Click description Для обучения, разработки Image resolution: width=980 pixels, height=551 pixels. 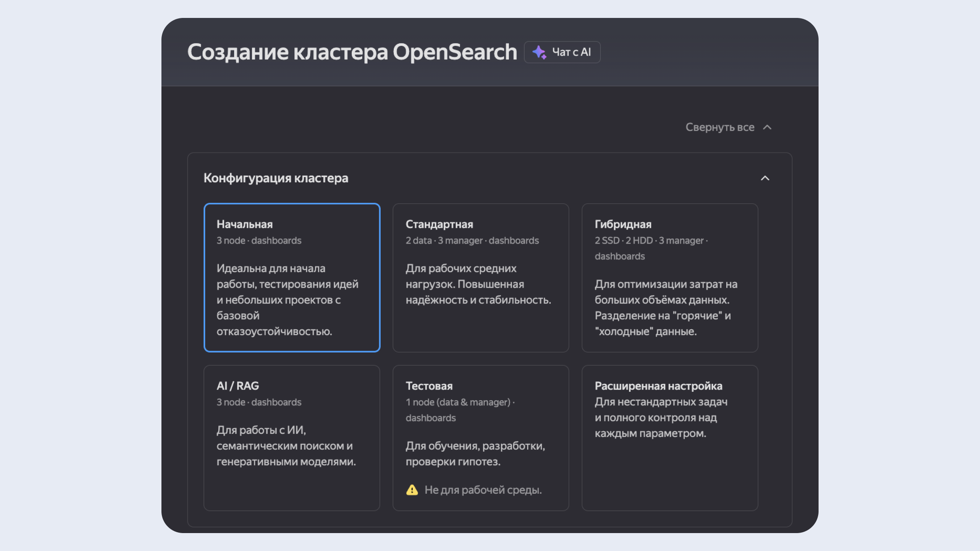click(x=475, y=454)
